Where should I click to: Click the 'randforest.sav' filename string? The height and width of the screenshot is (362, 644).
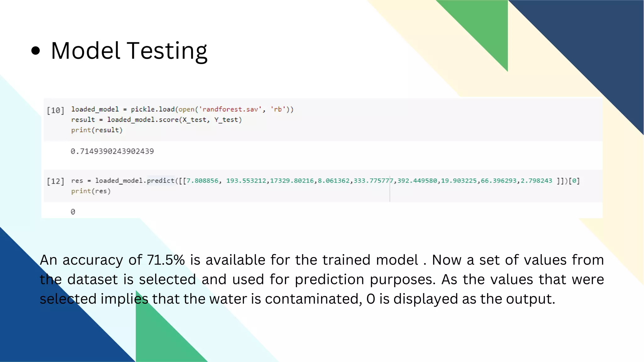(x=230, y=109)
